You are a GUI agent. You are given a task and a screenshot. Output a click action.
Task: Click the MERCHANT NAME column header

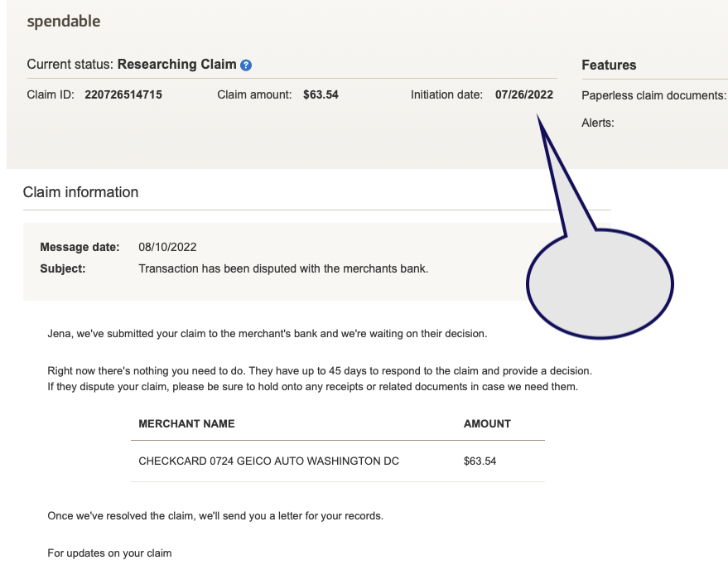tap(186, 423)
